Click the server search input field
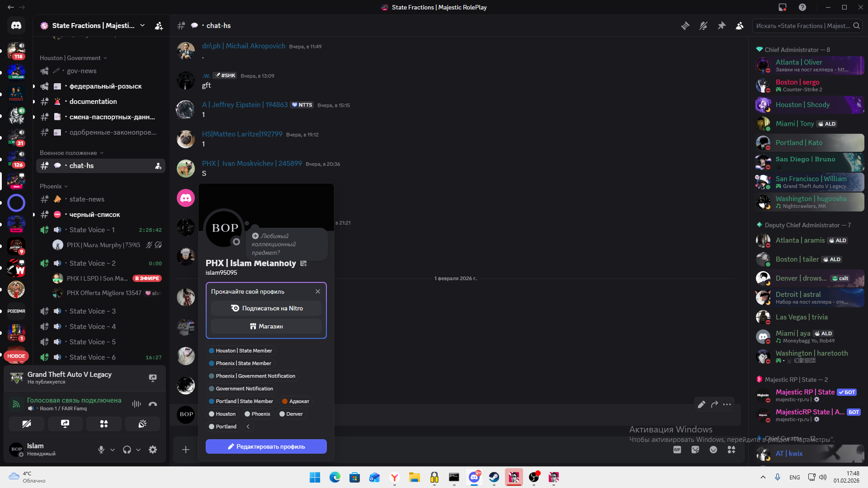The image size is (868, 488). click(802, 26)
